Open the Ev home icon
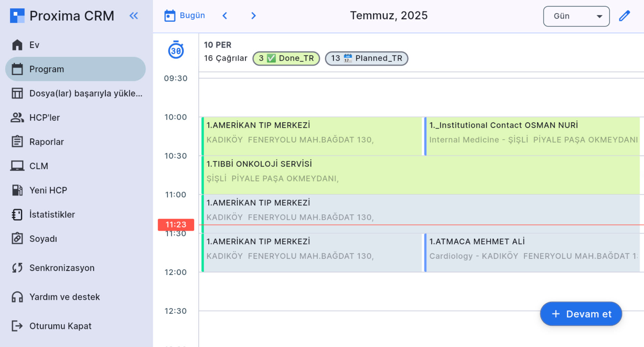The height and width of the screenshot is (347, 644). point(17,45)
